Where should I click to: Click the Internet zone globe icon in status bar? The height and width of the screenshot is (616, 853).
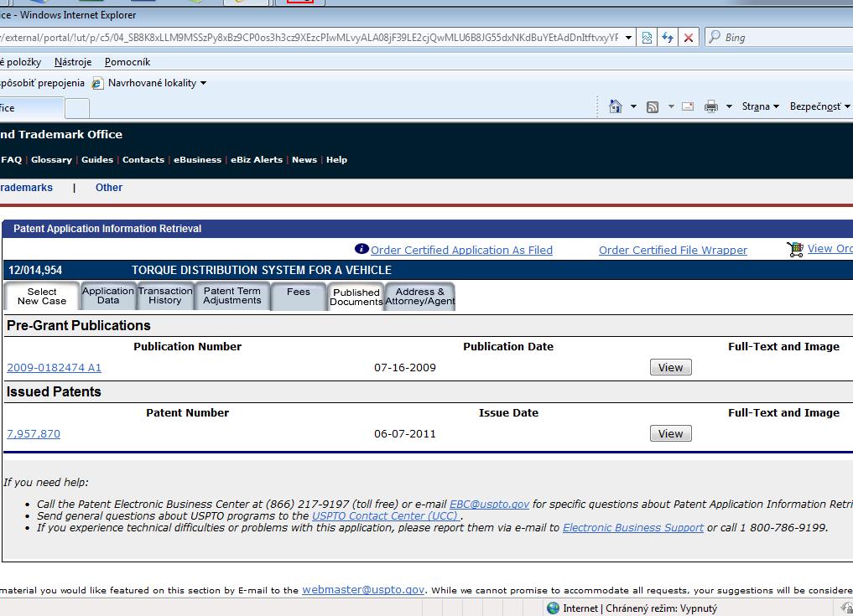553,608
